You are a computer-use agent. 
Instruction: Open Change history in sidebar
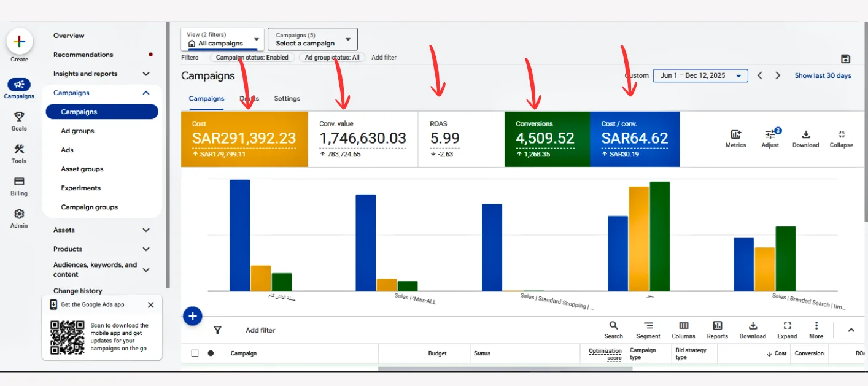(78, 291)
